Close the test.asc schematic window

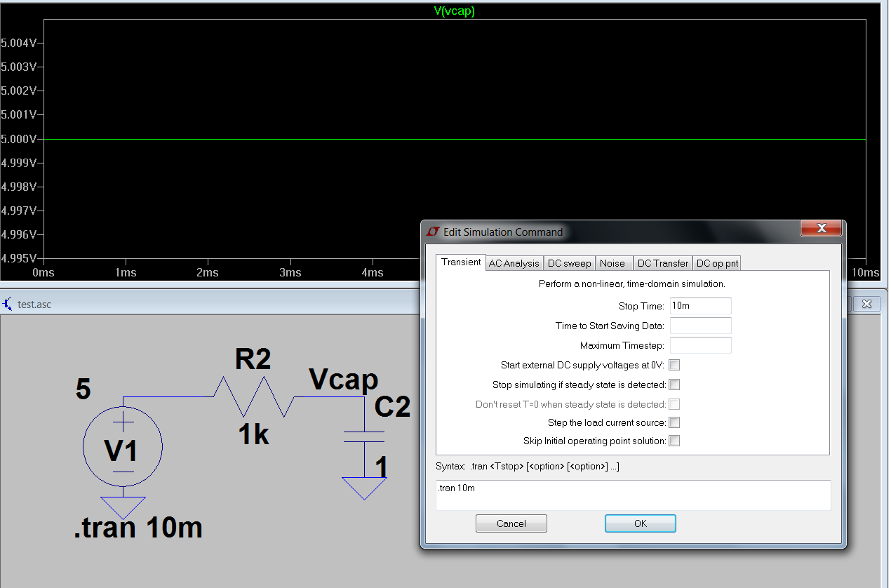(867, 304)
